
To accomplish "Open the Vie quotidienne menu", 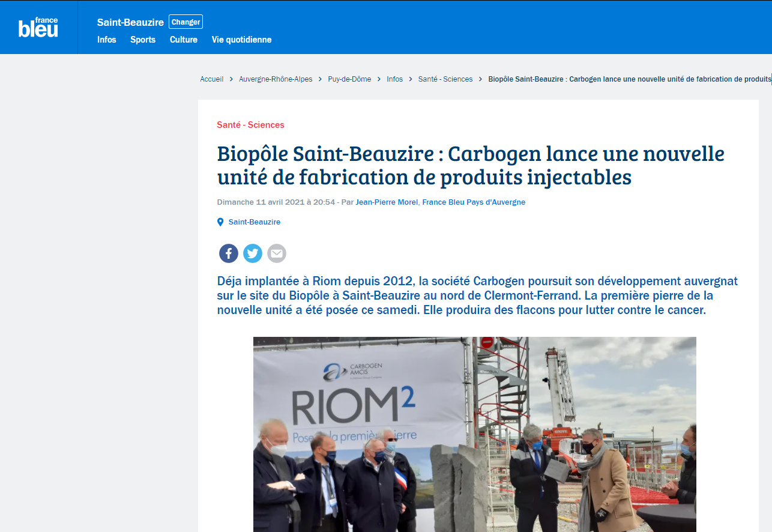I will pyautogui.click(x=241, y=40).
